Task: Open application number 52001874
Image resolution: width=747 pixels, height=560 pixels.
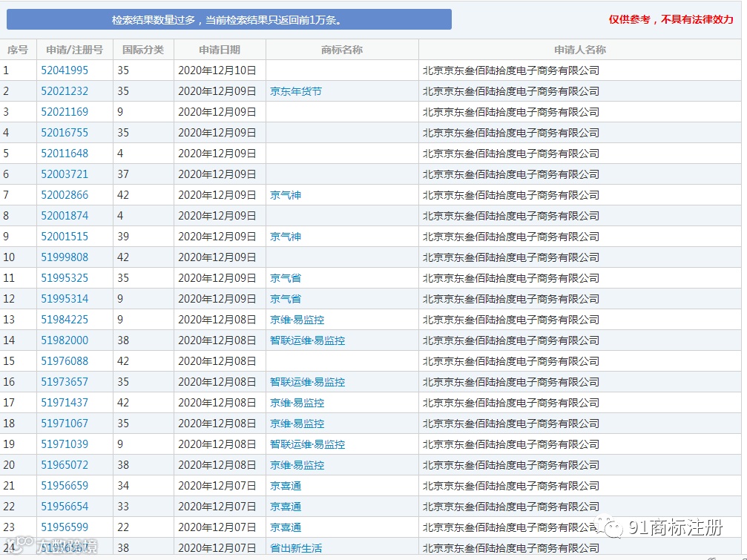Action: coord(65,216)
